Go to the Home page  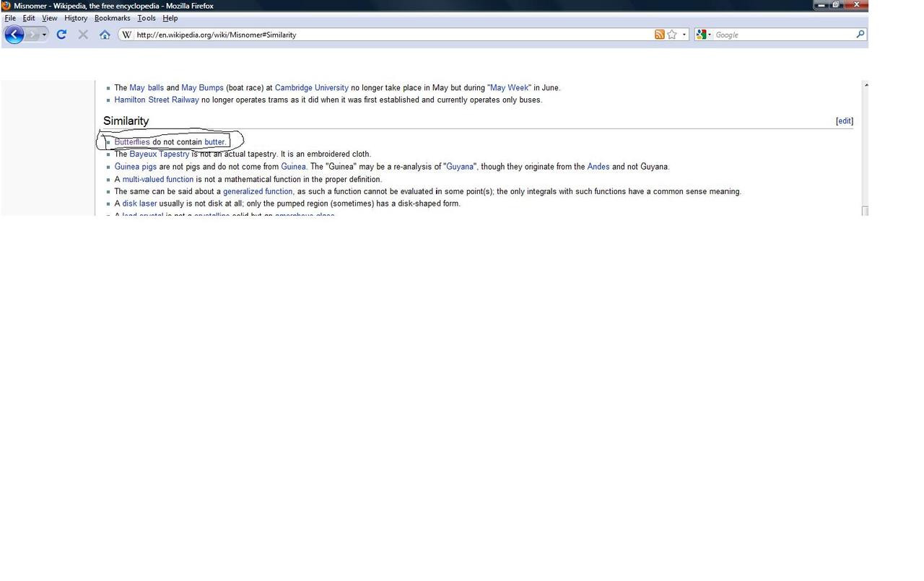click(x=105, y=35)
